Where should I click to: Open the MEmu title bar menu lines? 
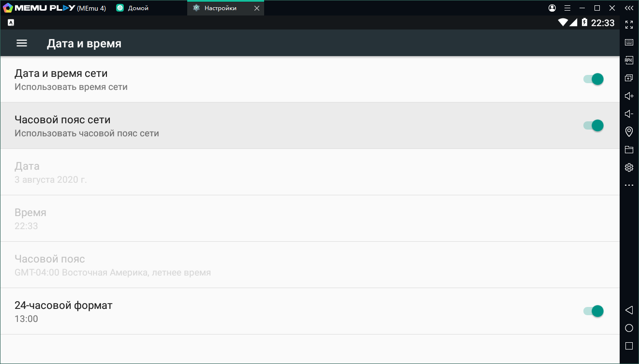tap(567, 8)
